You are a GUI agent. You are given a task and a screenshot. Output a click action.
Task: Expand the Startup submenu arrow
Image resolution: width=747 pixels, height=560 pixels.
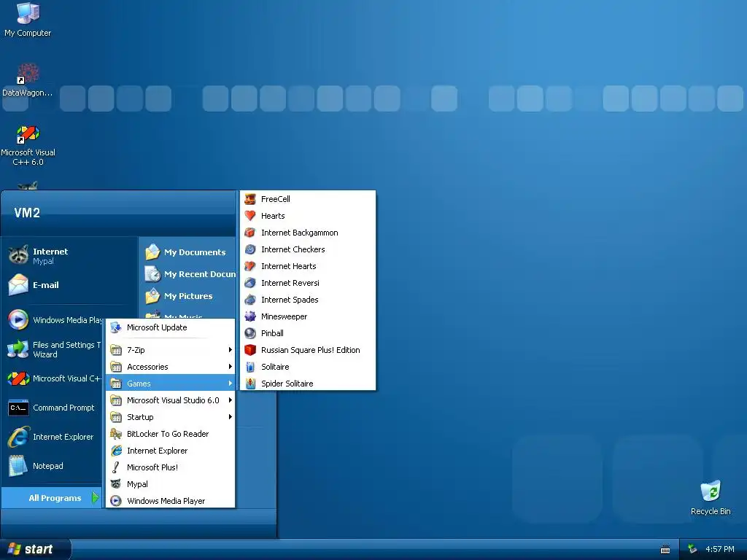coord(230,417)
